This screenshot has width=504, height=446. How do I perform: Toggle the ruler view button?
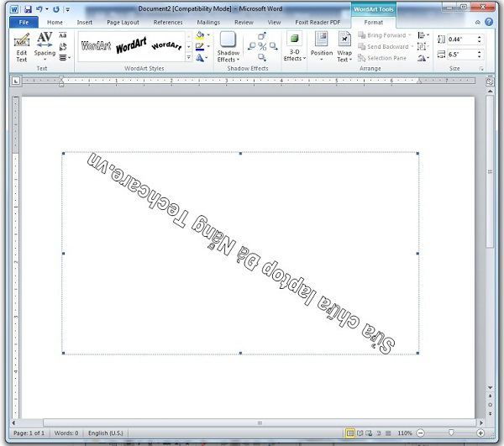pos(490,81)
